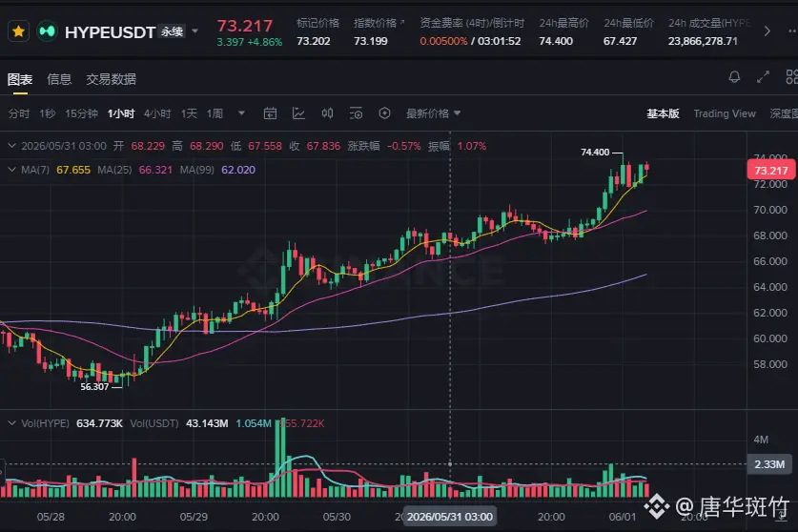Select the 1秒 interval
The width and height of the screenshot is (798, 532).
pyautogui.click(x=48, y=113)
